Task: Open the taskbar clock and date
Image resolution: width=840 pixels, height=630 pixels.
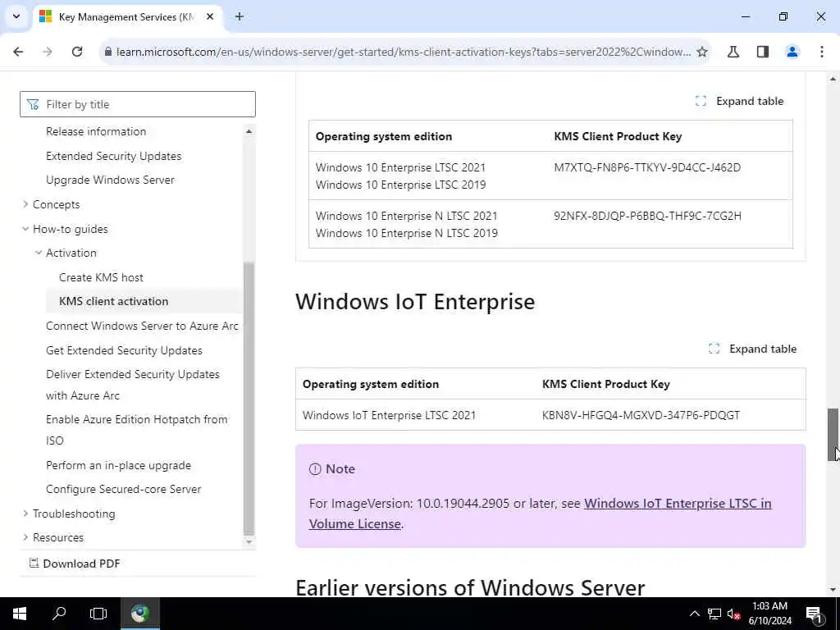Action: [769, 614]
